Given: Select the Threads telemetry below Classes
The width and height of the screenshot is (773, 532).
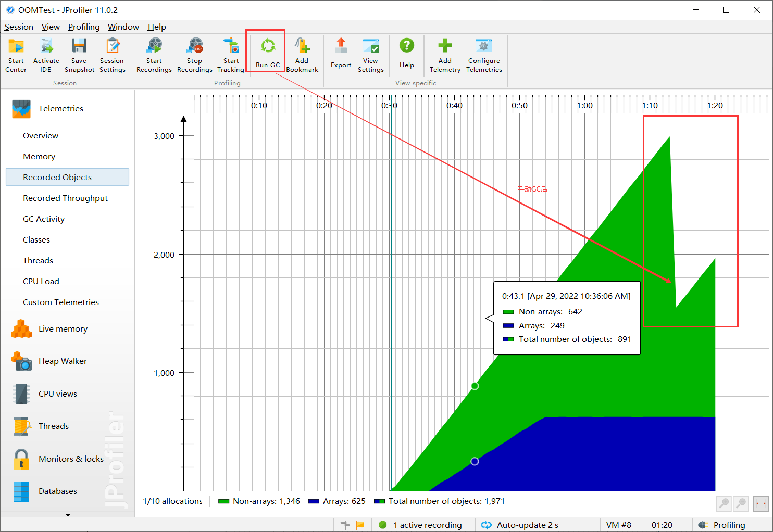Looking at the screenshot, I should coord(38,261).
